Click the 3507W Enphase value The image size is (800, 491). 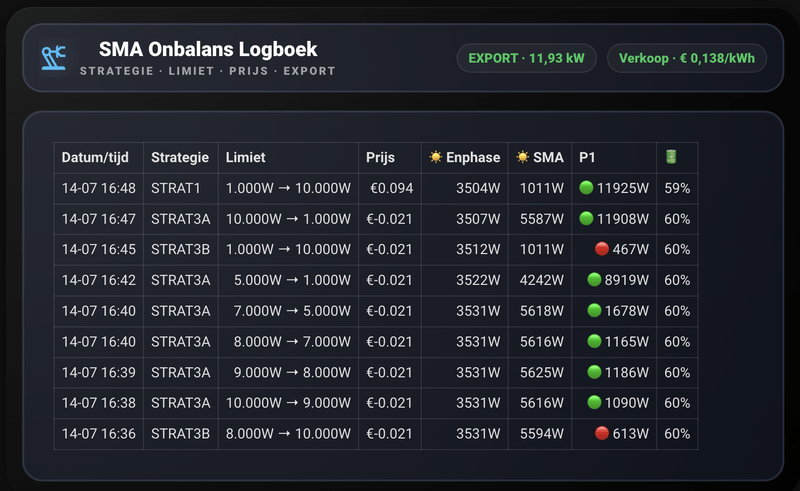478,219
